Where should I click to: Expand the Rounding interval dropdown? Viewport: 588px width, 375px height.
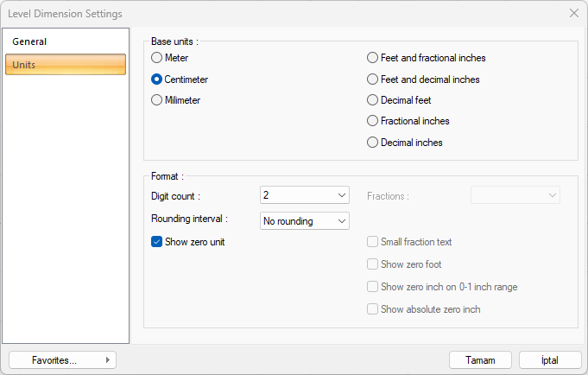coord(304,221)
